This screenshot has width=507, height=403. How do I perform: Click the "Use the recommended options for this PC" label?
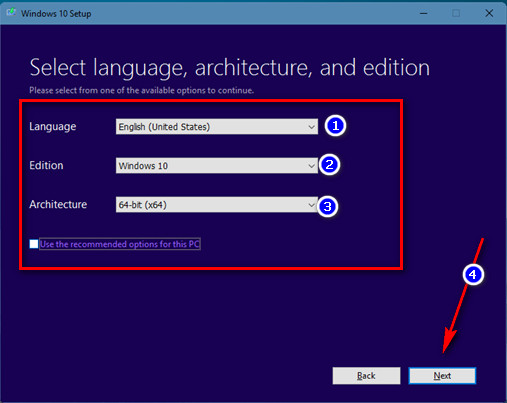pyautogui.click(x=120, y=244)
